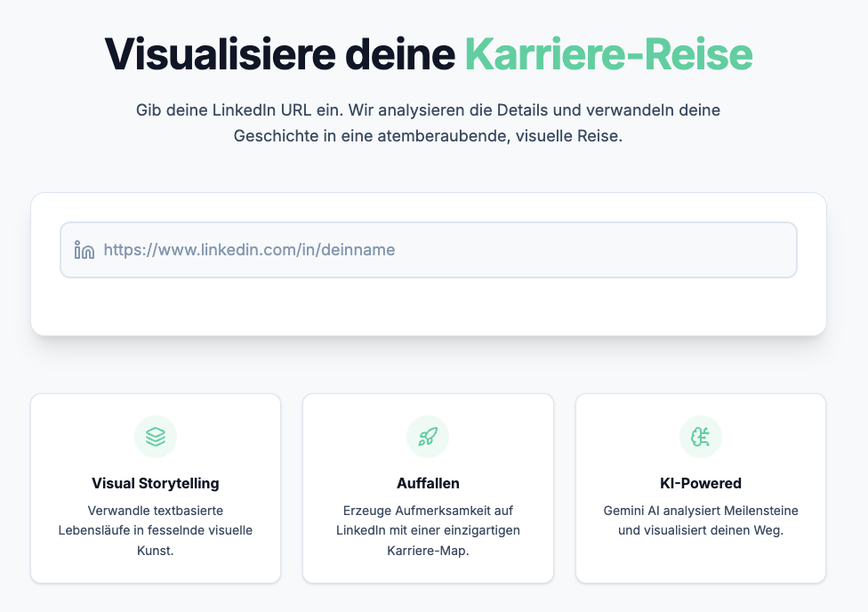The width and height of the screenshot is (868, 612).
Task: Click the brain icon above KI-Powered
Action: point(701,437)
